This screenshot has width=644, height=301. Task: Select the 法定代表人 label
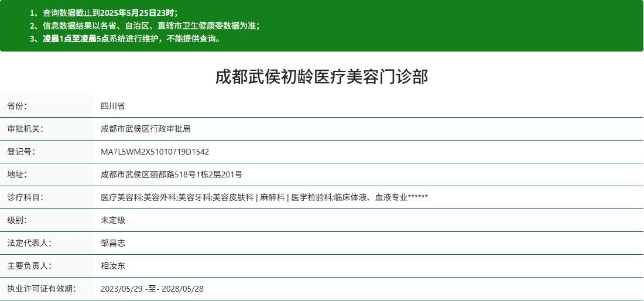tap(29, 243)
